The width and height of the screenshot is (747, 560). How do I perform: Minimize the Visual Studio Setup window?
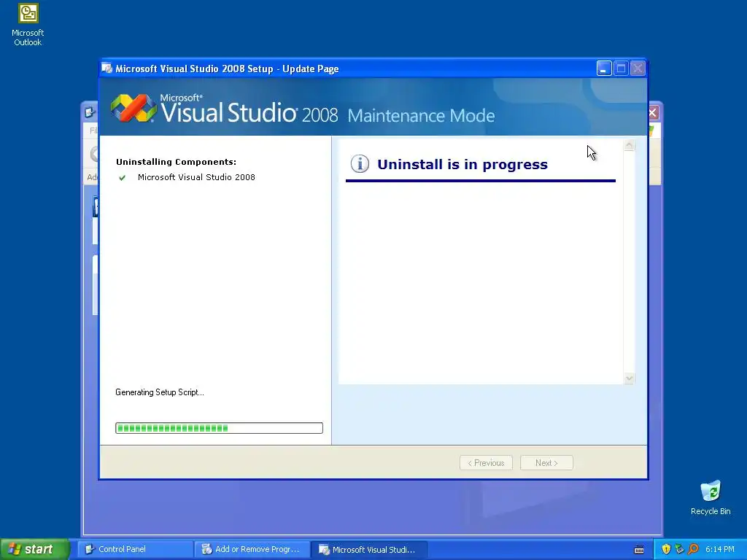click(604, 69)
